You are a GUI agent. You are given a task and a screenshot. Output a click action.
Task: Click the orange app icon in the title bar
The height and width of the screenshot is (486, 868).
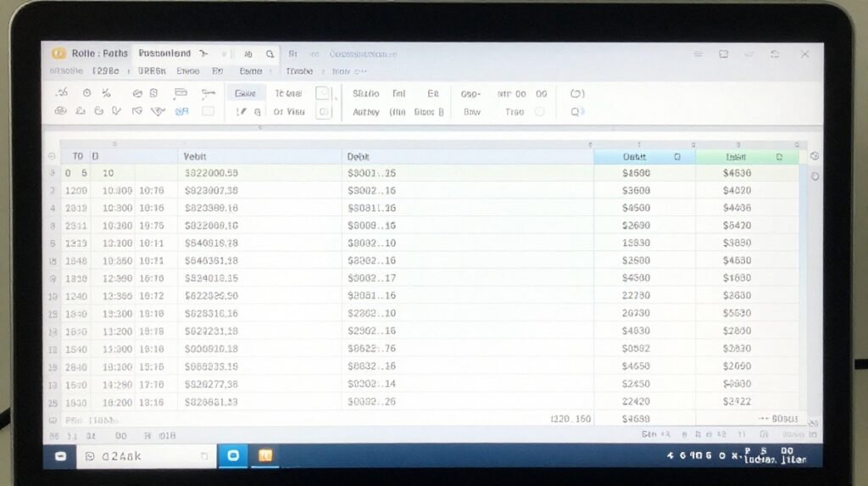tap(58, 53)
